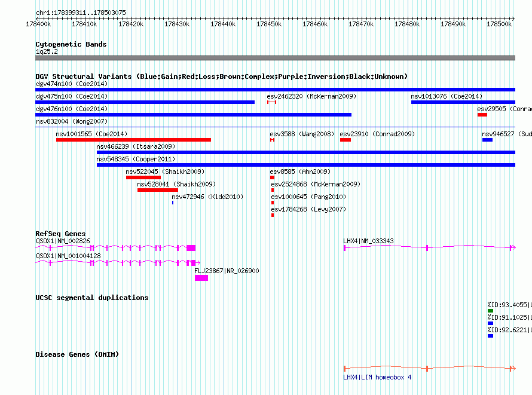Click the LHX4|LIM homeobox 4 OMIM link
The image size is (532, 395).
click(x=377, y=377)
